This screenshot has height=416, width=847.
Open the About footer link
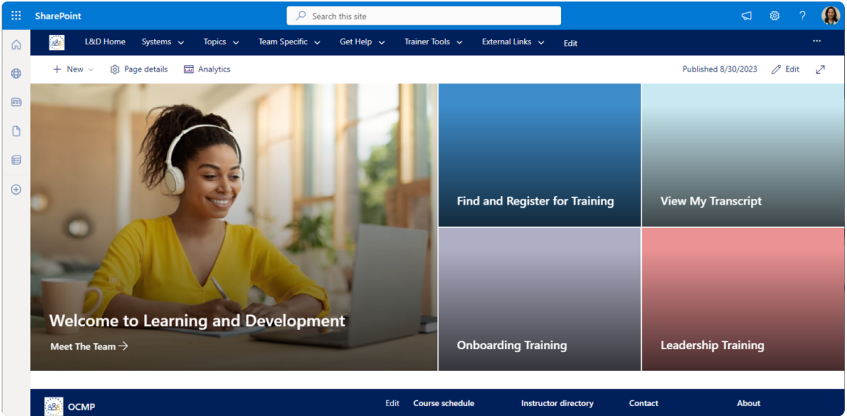(748, 403)
